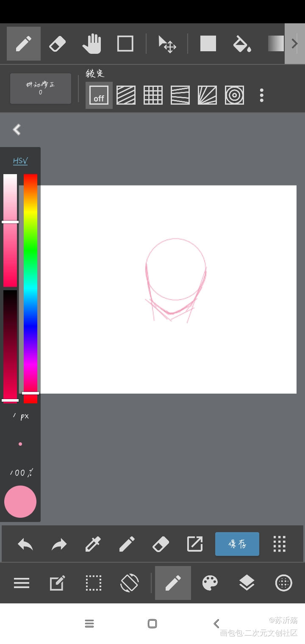
Task: Collapse the side panel with left chevron
Action: click(17, 130)
